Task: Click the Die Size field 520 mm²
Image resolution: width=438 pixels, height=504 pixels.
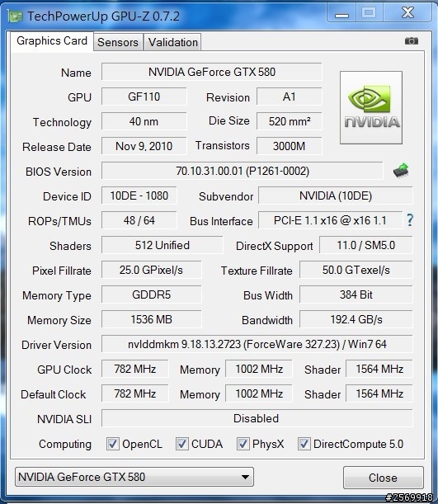Action: coord(290,121)
